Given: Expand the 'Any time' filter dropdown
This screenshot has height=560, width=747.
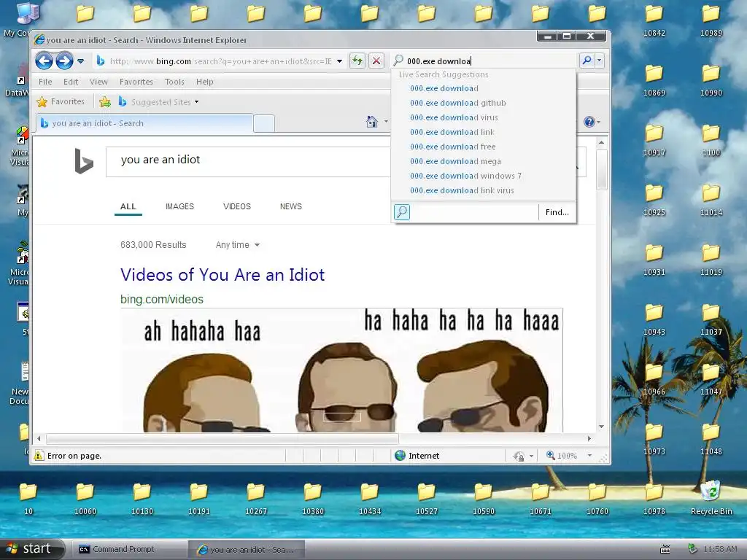Looking at the screenshot, I should (x=237, y=245).
